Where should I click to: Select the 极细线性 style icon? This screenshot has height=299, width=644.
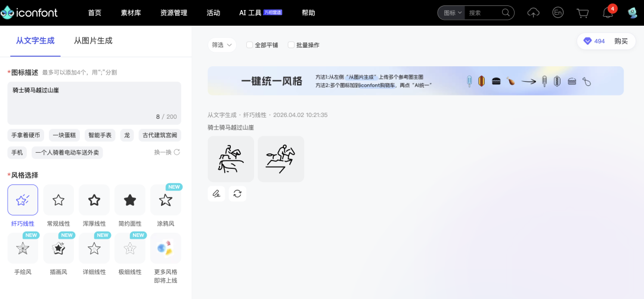[130, 248]
